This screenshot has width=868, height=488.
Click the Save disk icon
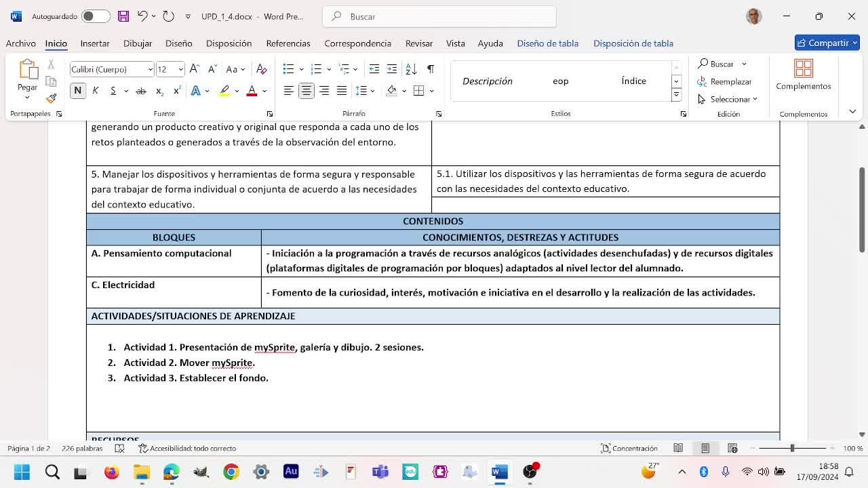[123, 16]
